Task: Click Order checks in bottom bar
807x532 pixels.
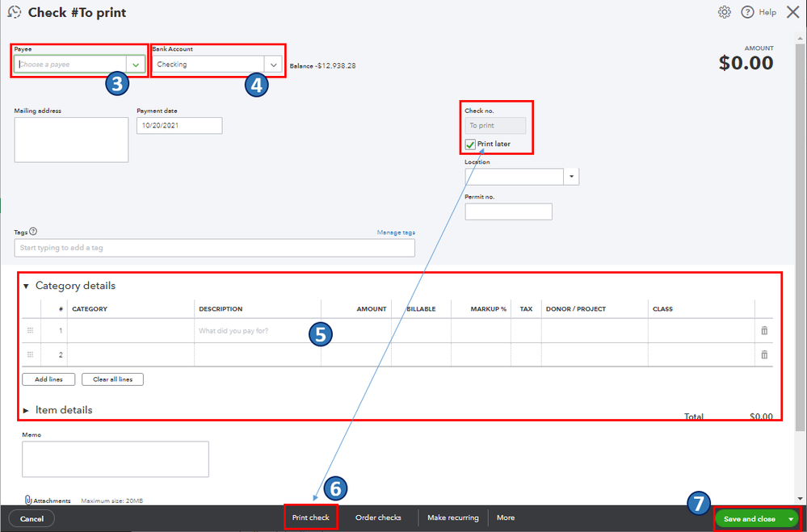Action: (378, 517)
